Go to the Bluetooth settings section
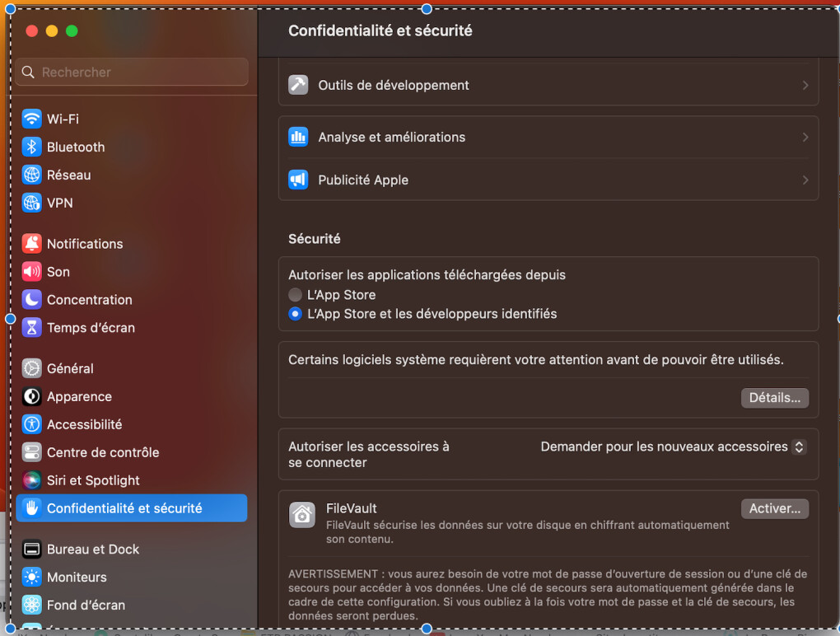The width and height of the screenshot is (840, 636). coord(132,147)
